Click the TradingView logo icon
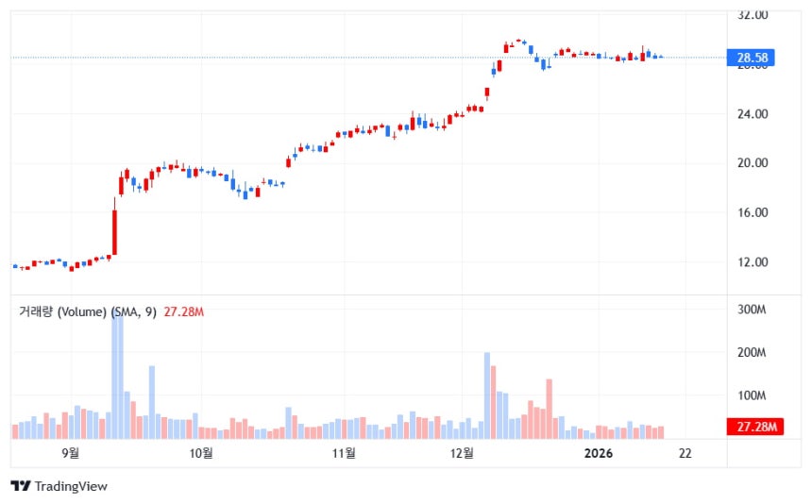The width and height of the screenshot is (812, 504). [x=20, y=486]
